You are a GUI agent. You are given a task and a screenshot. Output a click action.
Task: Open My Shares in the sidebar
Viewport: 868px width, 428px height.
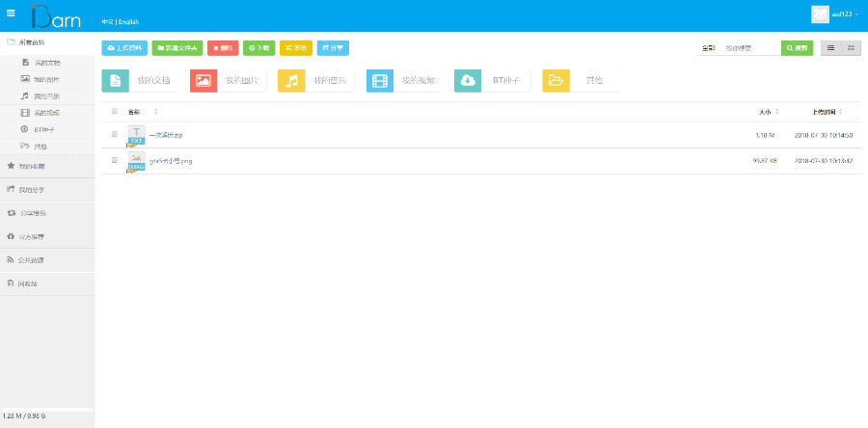(x=24, y=190)
